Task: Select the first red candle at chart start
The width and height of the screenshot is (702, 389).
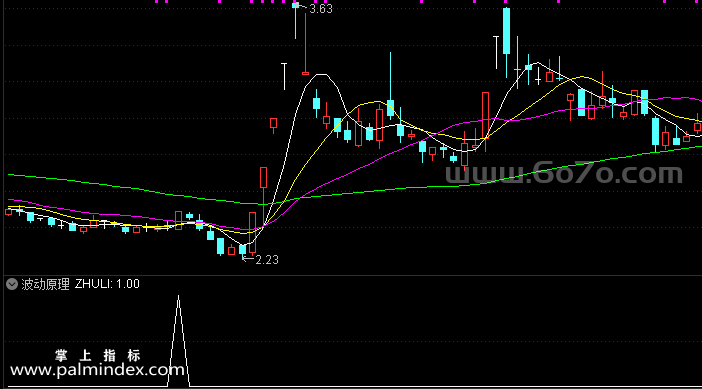Action: tap(9, 212)
